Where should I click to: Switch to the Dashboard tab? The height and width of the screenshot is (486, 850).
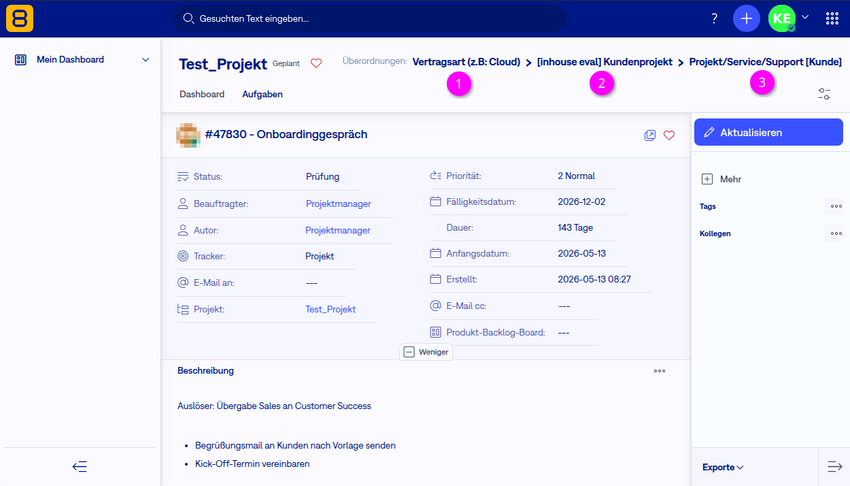click(x=202, y=94)
